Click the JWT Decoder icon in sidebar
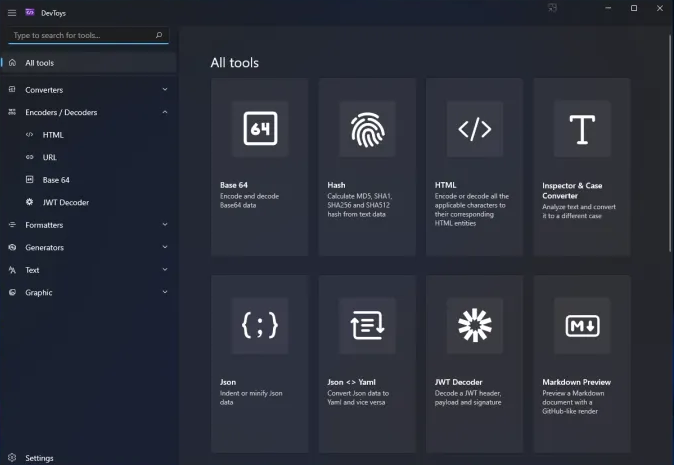 [x=29, y=202]
